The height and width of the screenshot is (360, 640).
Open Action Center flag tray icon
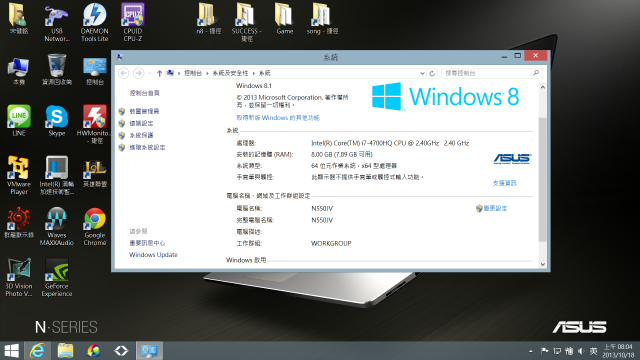tap(544, 351)
